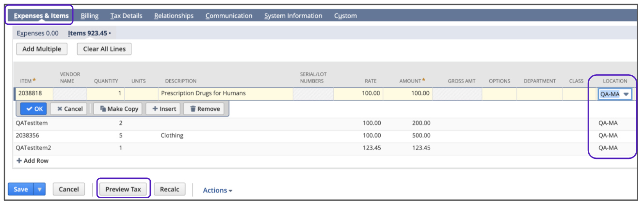Expand the Actions menu
This screenshot has height=207, width=644.
217,190
